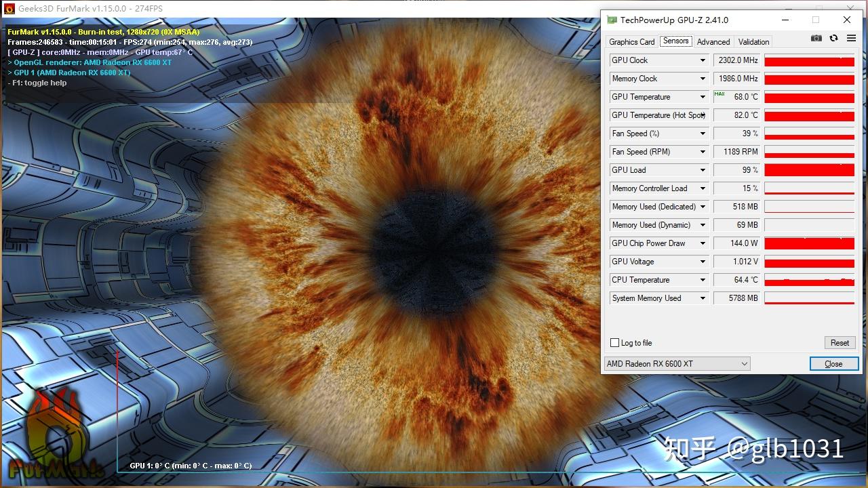868x488 pixels.
Task: Click the GPU Clock value 2302.0 MHz
Action: click(736, 60)
